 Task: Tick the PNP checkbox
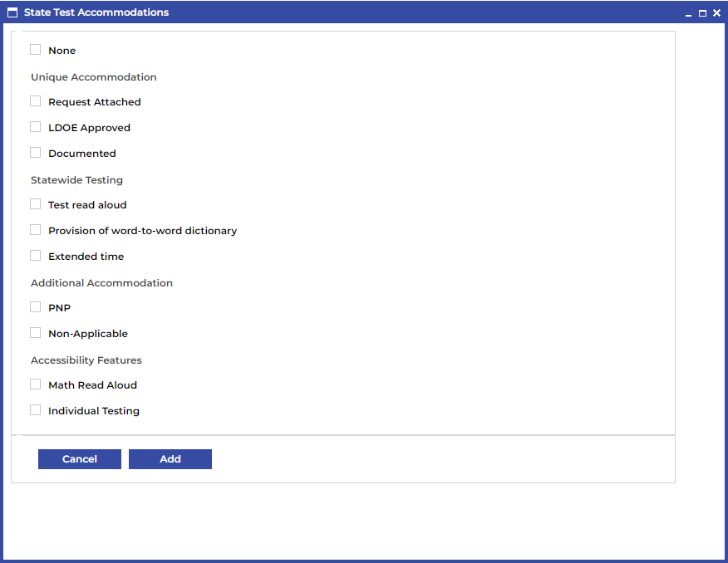click(x=36, y=307)
